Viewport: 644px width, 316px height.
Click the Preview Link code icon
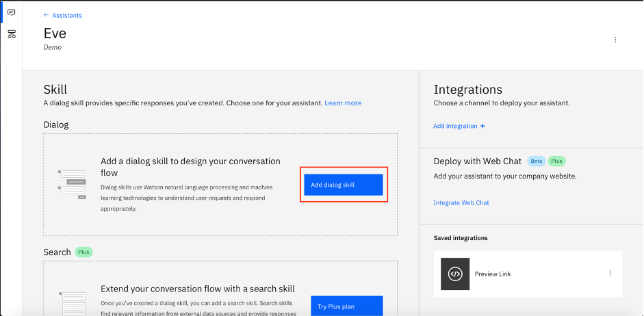coord(455,274)
